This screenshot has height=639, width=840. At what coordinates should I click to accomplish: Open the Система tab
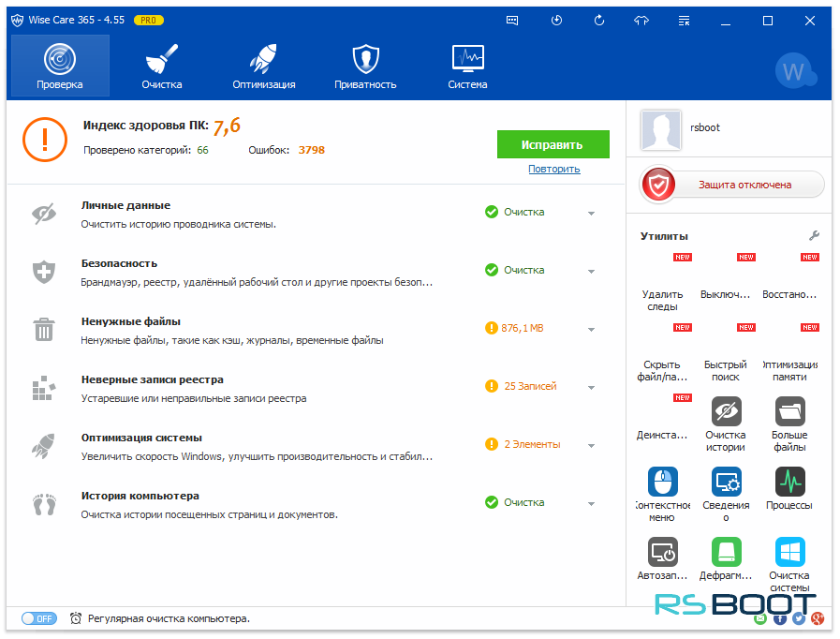(x=467, y=66)
